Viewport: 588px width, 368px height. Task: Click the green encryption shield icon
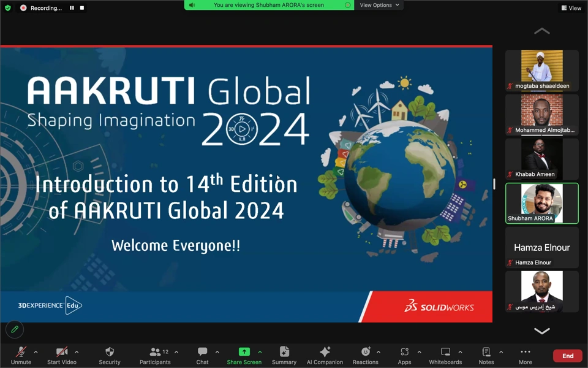pos(8,8)
